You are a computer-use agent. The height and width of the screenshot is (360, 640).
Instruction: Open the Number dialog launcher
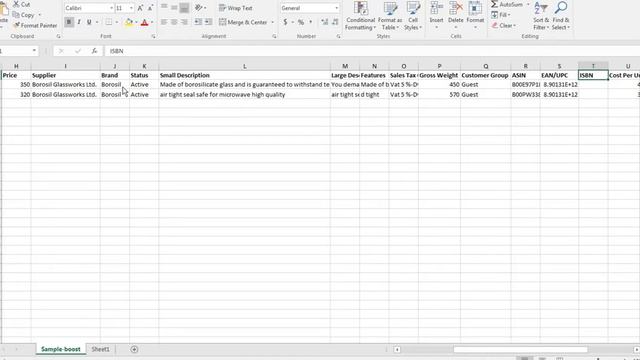click(x=338, y=36)
